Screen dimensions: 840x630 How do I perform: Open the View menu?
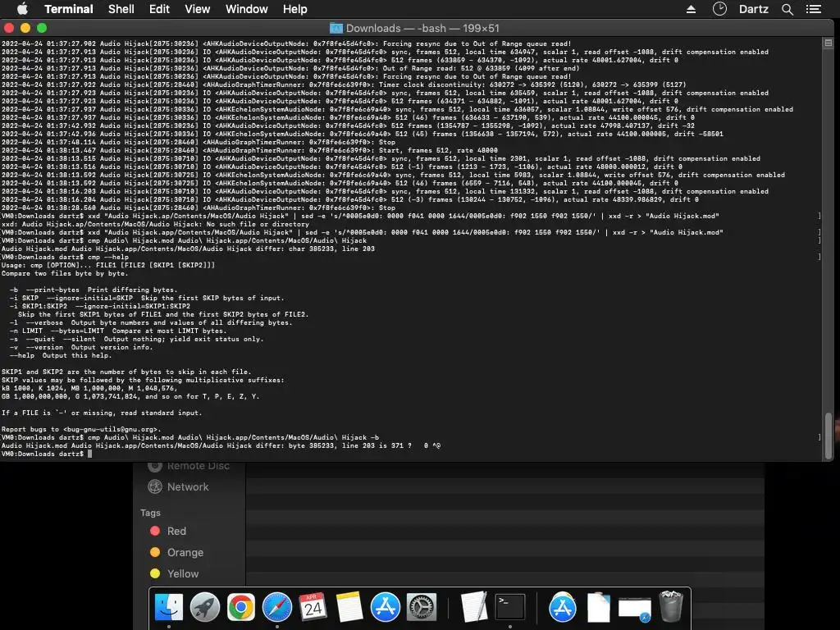[197, 9]
